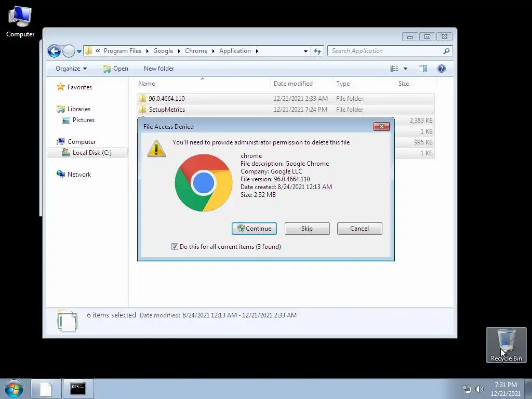Select Pictures under Libraries
This screenshot has width=532, height=399.
pos(78,120)
